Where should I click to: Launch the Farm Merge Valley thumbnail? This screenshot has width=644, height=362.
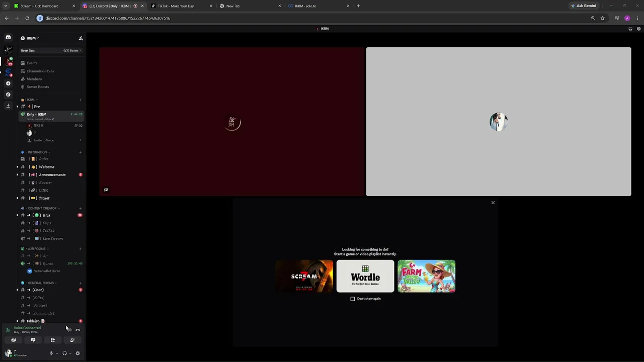point(427,276)
